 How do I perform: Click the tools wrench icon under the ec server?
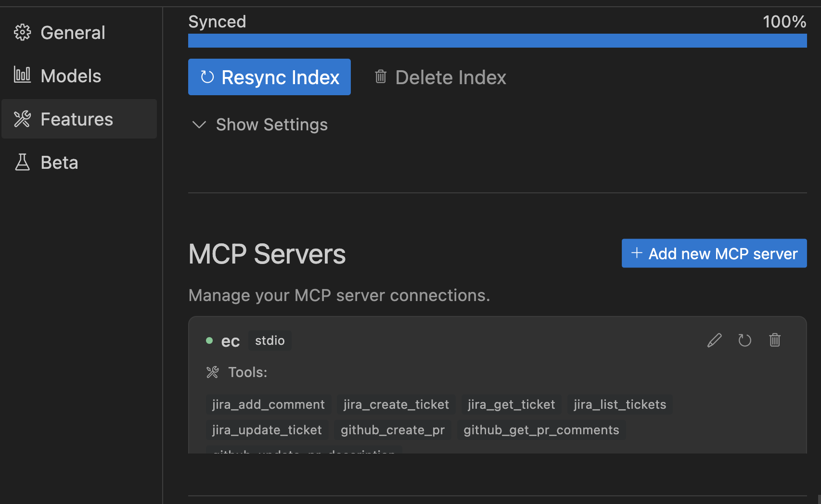point(212,372)
